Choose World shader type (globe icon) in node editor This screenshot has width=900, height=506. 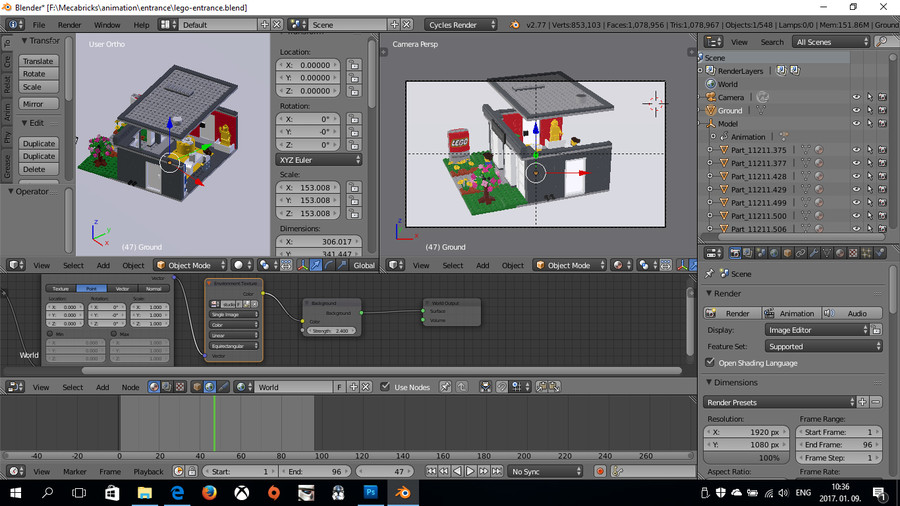[x=210, y=387]
